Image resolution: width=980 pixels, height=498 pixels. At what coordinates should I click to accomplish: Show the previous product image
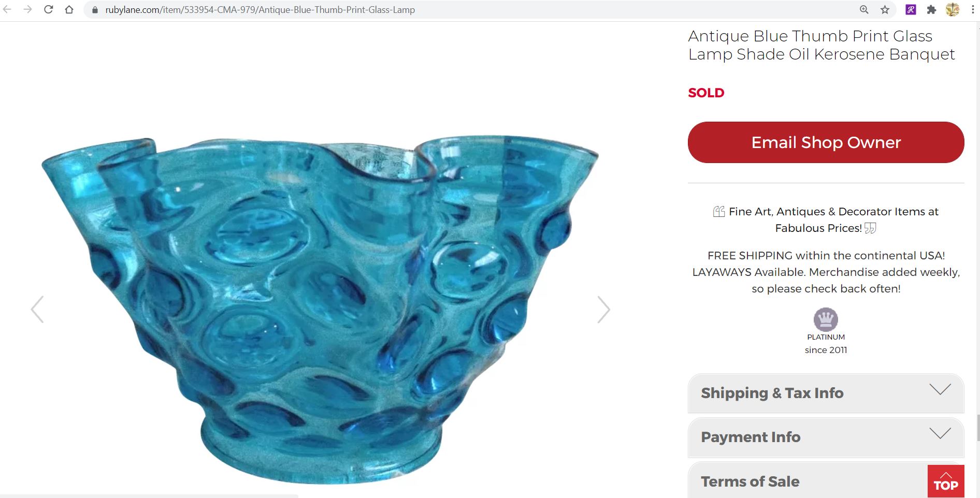(x=37, y=310)
